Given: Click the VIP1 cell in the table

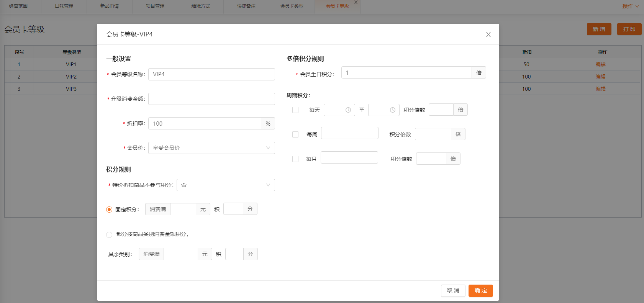Looking at the screenshot, I should click(71, 64).
